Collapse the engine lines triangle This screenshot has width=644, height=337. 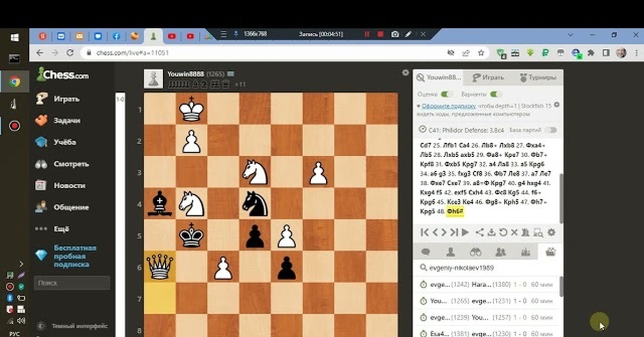418,106
